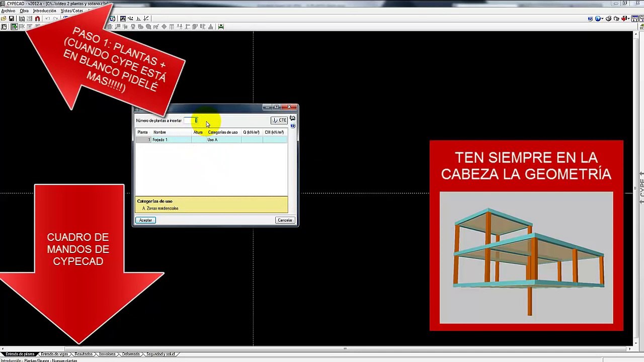Image resolution: width=644 pixels, height=362 pixels.
Task: Open the Archivo menu
Action: point(8,11)
